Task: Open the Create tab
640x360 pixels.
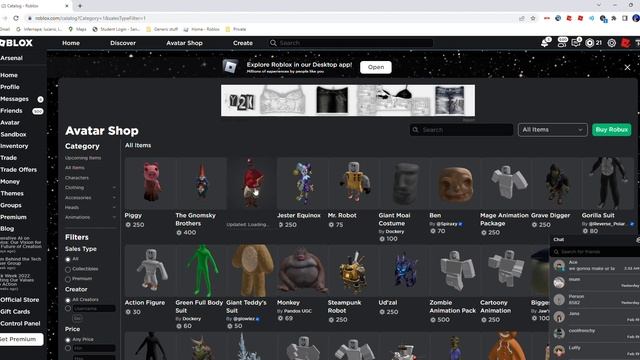Action: [243, 43]
